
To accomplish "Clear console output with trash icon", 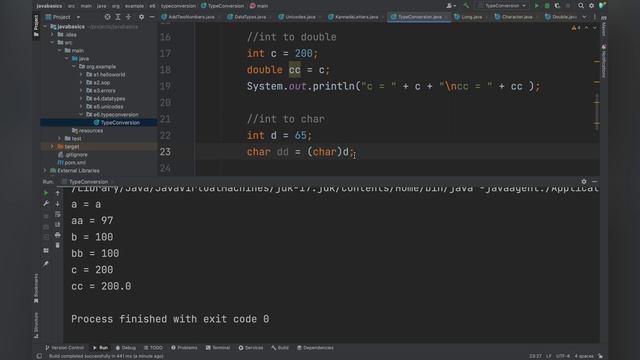I will tap(58, 245).
